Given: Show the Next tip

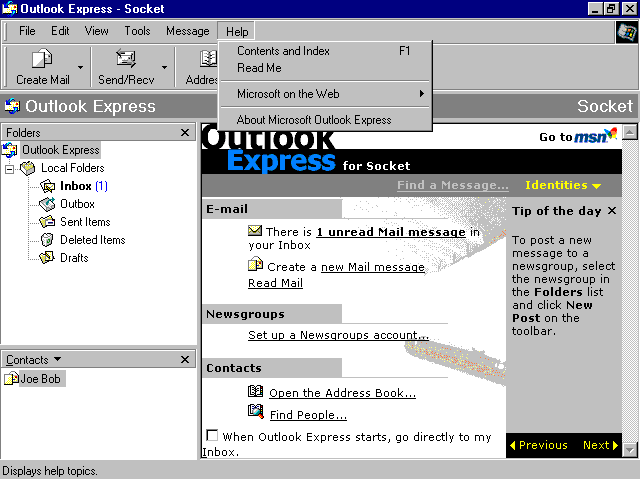Looking at the screenshot, I should coord(600,445).
